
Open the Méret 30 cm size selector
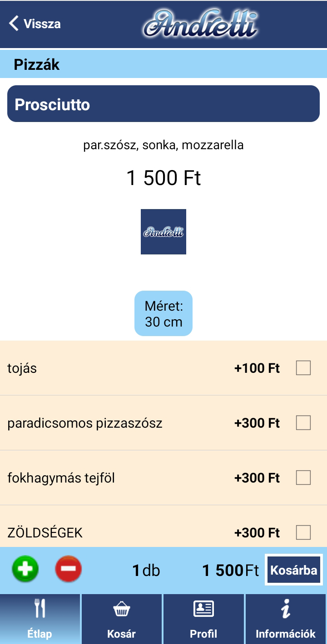point(163,313)
